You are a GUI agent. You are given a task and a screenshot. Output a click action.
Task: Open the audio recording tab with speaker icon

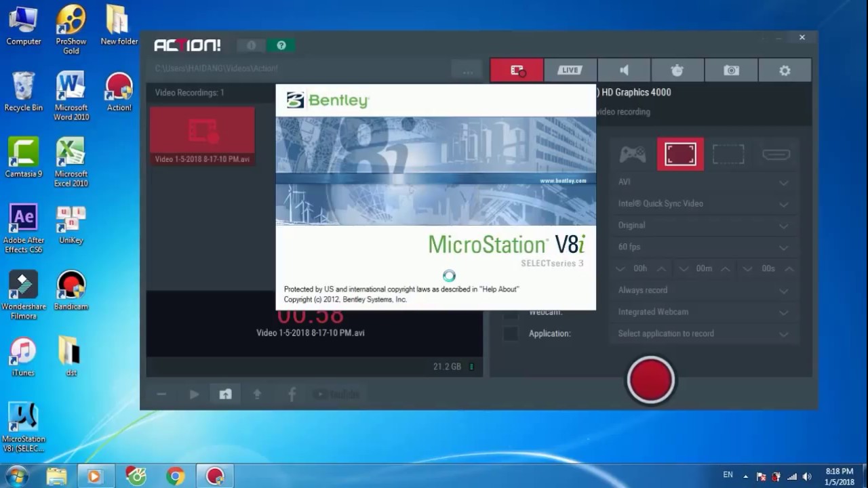[x=624, y=70]
